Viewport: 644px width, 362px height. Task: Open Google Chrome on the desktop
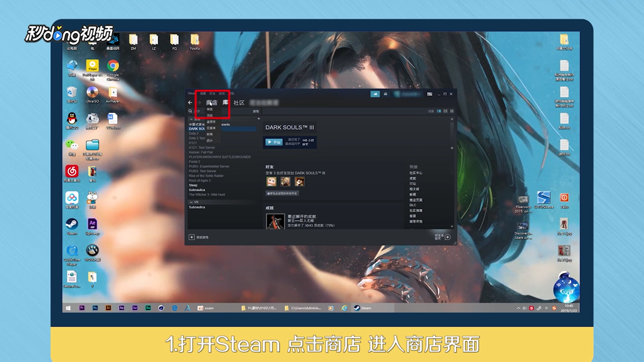(x=113, y=70)
